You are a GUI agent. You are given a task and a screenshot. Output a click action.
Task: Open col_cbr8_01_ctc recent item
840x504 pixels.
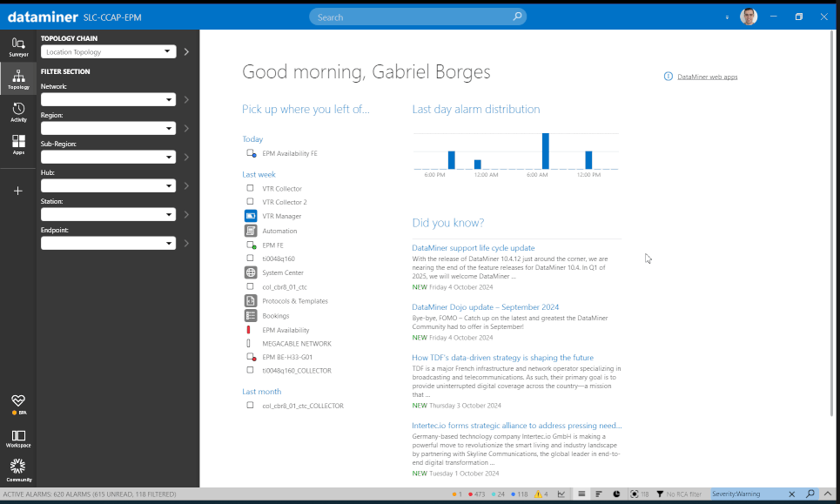(x=284, y=287)
